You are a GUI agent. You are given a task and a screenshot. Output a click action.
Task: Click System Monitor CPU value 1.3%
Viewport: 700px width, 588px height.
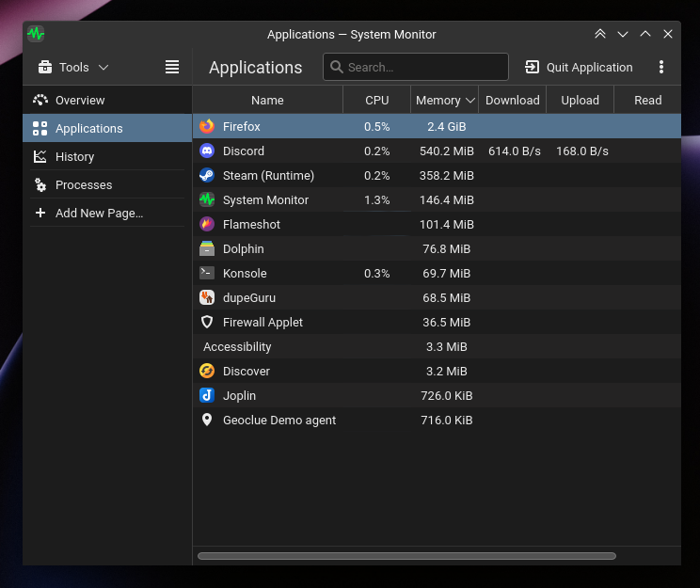click(376, 200)
